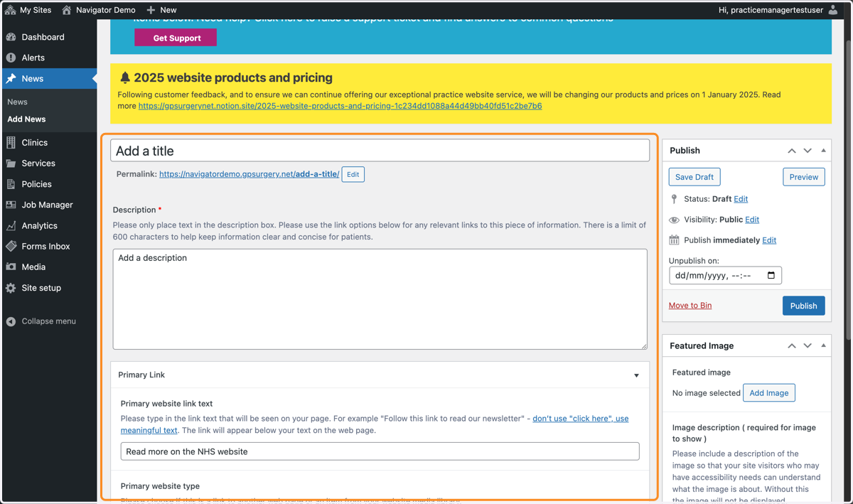The image size is (853, 504).
Task: Click the plus icon next to New
Action: click(x=151, y=10)
